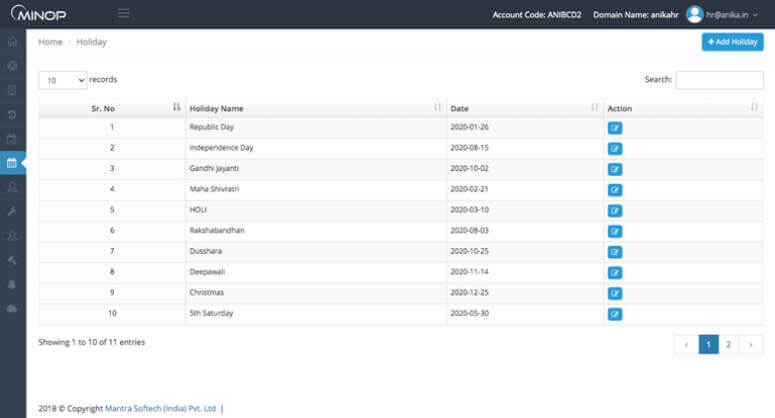Screen dimensions: 775x418
Task: Click the Add Holiday button
Action: click(732, 42)
